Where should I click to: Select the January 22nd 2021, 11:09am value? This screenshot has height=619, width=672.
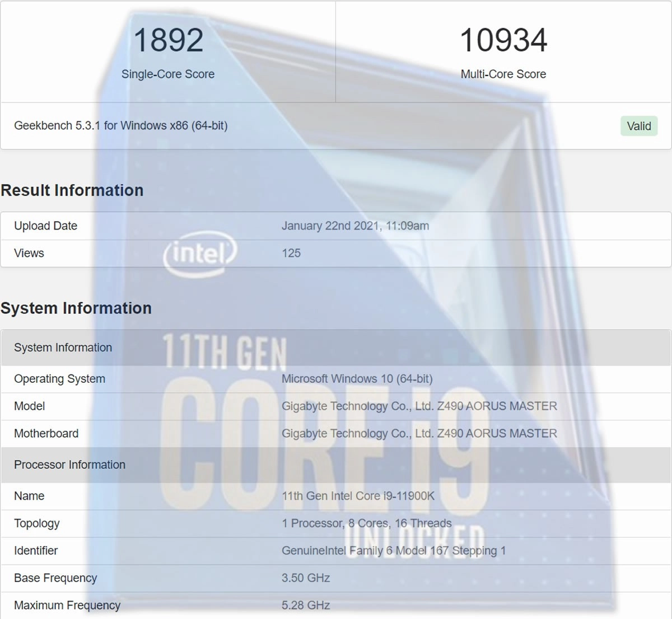pyautogui.click(x=355, y=226)
